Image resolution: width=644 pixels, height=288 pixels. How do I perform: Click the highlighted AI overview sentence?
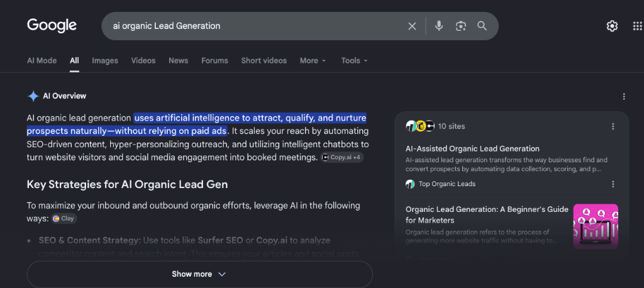(196, 125)
